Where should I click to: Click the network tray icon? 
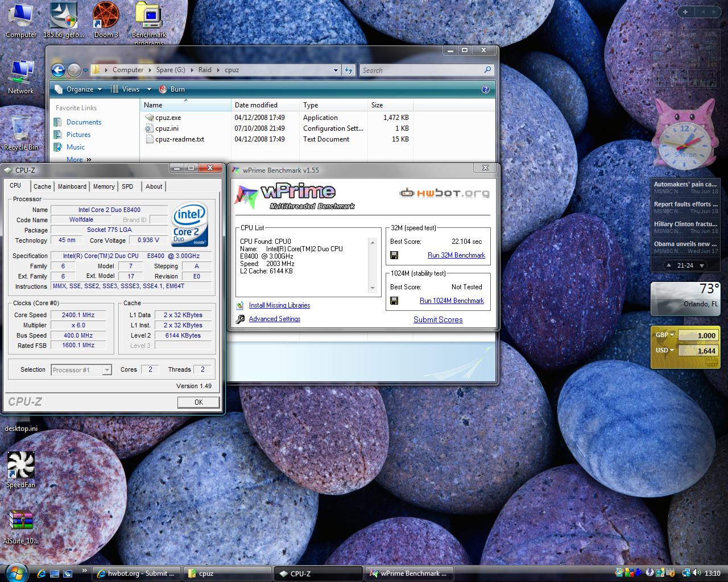686,573
